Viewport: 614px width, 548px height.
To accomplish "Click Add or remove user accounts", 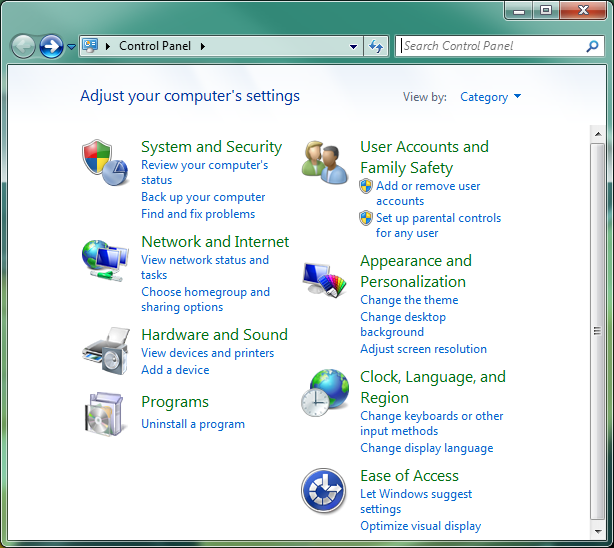I will (x=428, y=194).
